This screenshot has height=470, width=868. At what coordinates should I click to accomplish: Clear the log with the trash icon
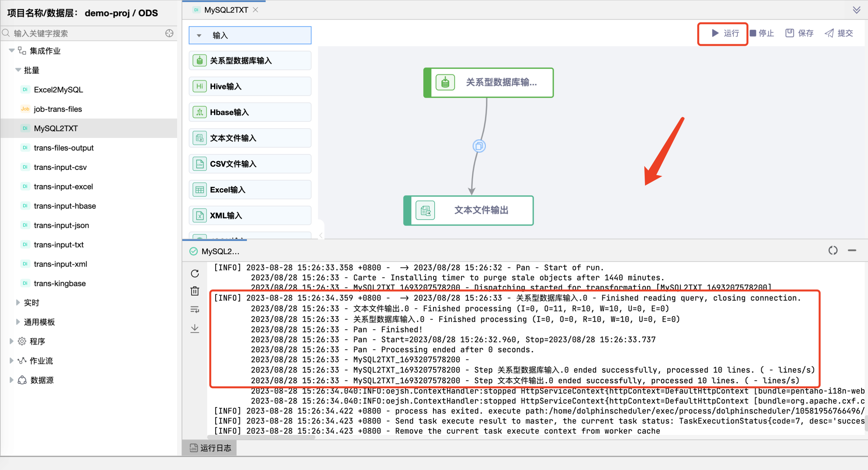195,291
